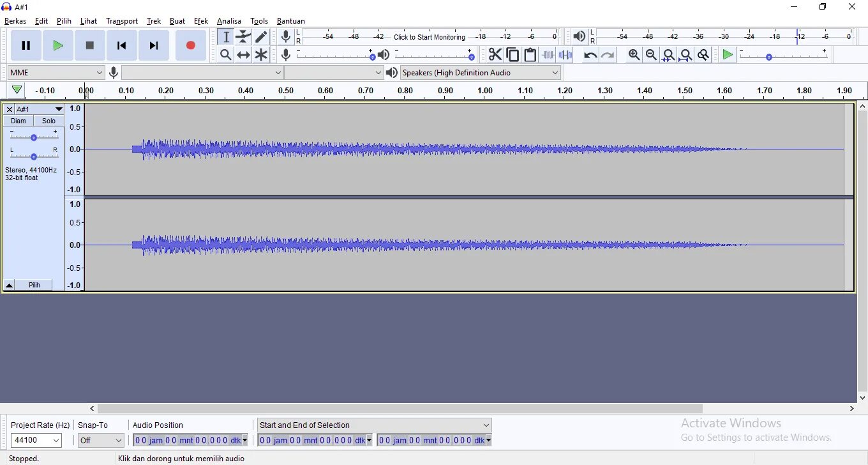Click Fit Project to Width zoom icon
The width and height of the screenshot is (868, 465).
(x=685, y=55)
